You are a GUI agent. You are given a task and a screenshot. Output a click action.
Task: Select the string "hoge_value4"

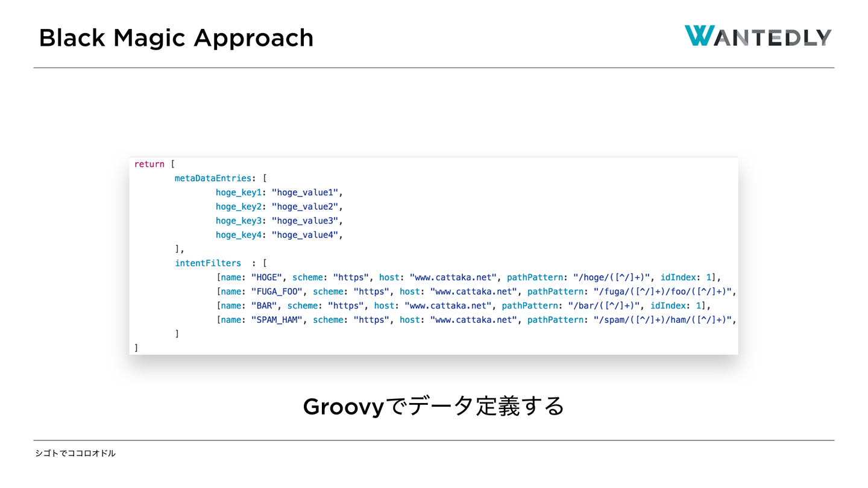click(x=304, y=235)
